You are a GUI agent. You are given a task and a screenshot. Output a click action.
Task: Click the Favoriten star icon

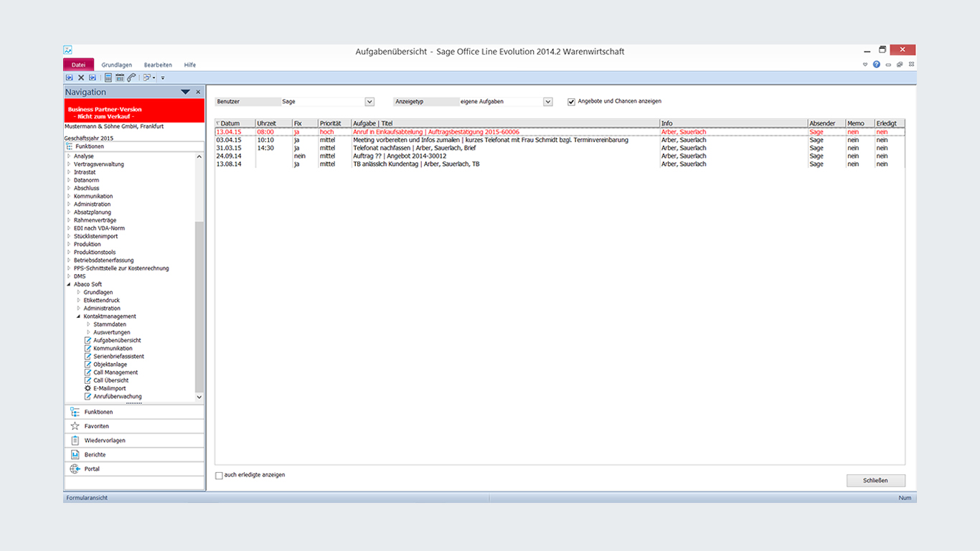click(75, 426)
